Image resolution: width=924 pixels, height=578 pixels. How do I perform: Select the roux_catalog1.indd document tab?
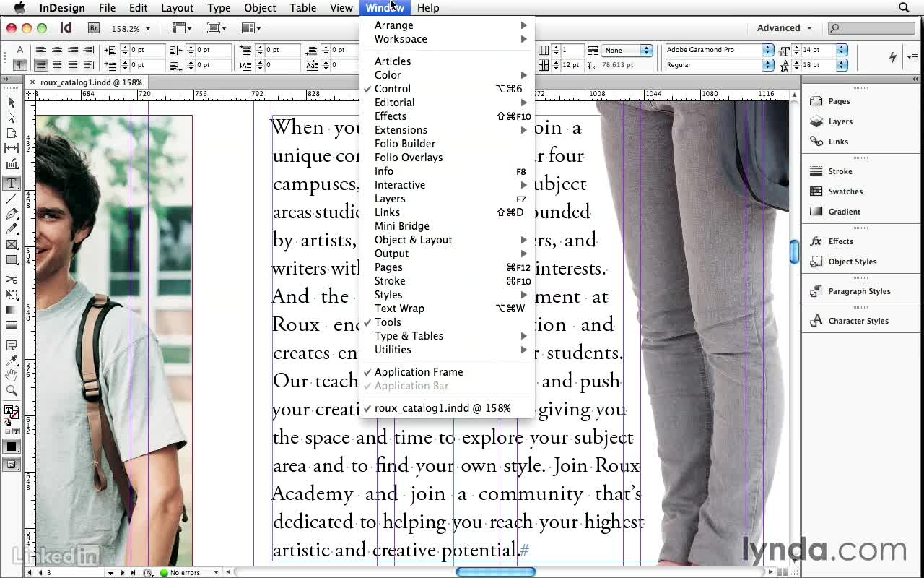pos(91,82)
